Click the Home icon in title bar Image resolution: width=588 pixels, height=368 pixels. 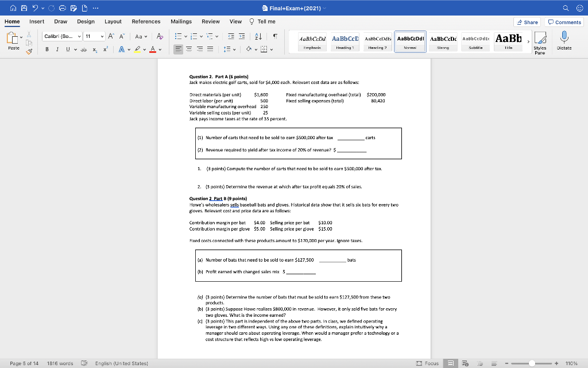click(13, 8)
